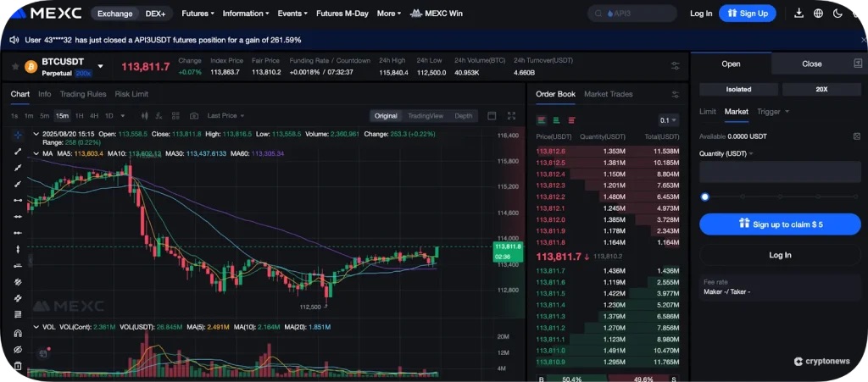This screenshot has width=868, height=382.
Task: Click the MEXC logo
Action: pos(46,14)
